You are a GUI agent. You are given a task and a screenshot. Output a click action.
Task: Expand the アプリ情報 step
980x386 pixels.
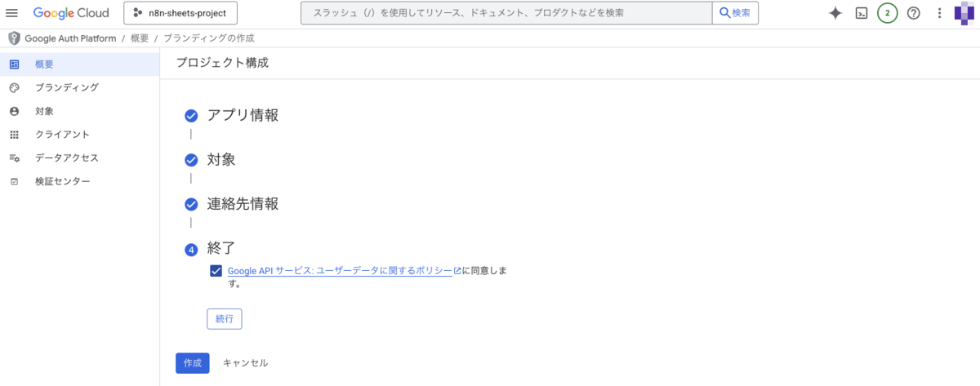pyautogui.click(x=243, y=115)
